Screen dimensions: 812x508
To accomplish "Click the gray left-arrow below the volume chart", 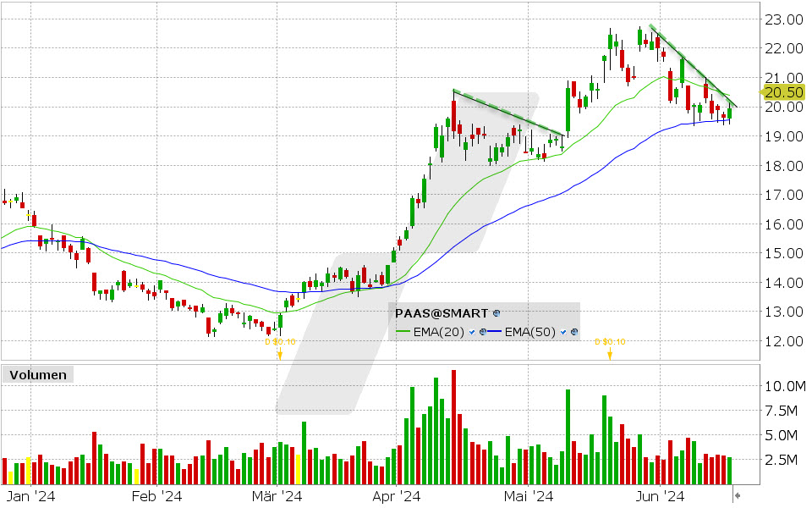I will (738, 495).
